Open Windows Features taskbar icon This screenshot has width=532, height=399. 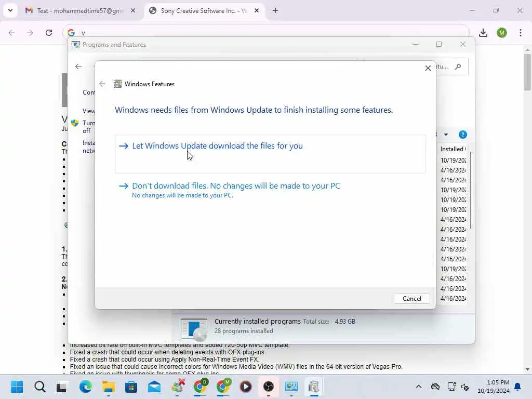[x=314, y=387]
